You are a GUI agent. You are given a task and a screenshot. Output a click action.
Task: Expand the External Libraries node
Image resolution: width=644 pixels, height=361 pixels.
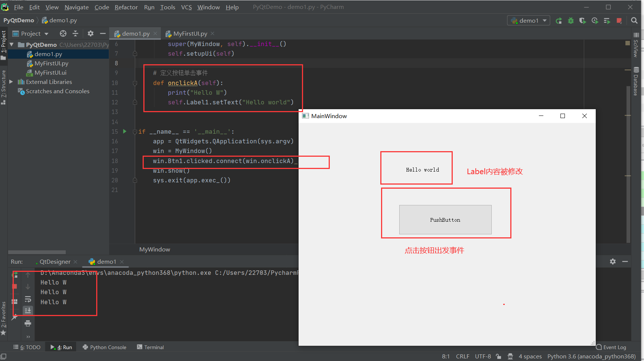11,82
